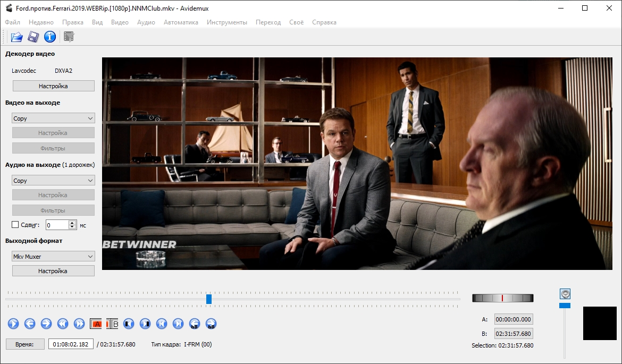
Task: Go to the previous black frame
Action: 129,324
